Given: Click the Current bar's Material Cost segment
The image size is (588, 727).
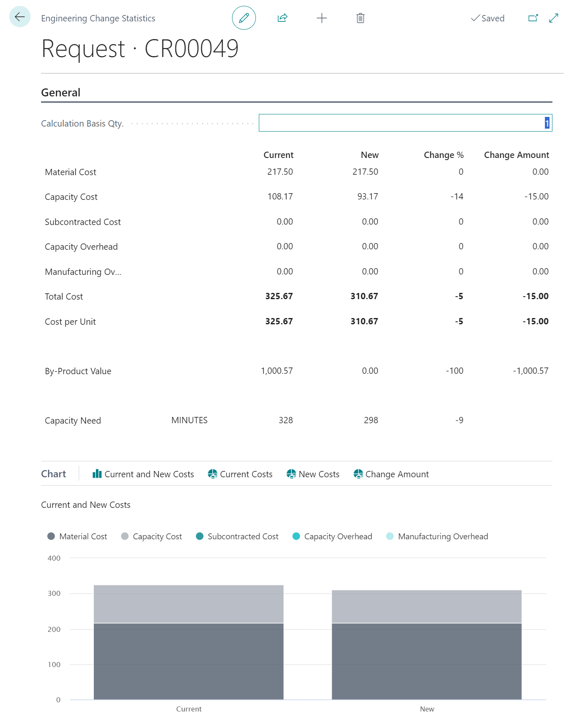Looking at the screenshot, I should click(188, 661).
